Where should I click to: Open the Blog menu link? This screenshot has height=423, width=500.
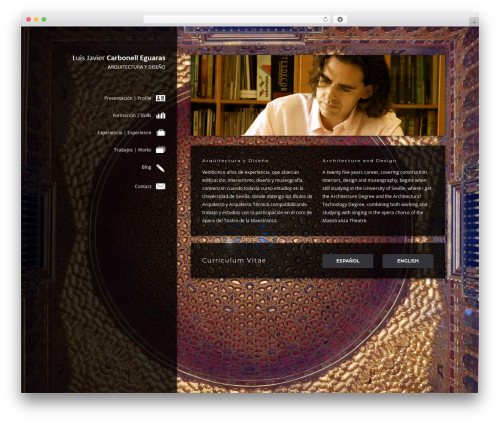click(x=146, y=167)
